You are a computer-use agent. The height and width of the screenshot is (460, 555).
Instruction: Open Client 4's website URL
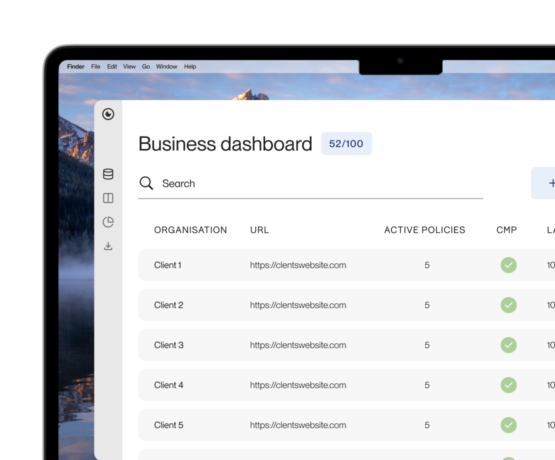tap(298, 385)
